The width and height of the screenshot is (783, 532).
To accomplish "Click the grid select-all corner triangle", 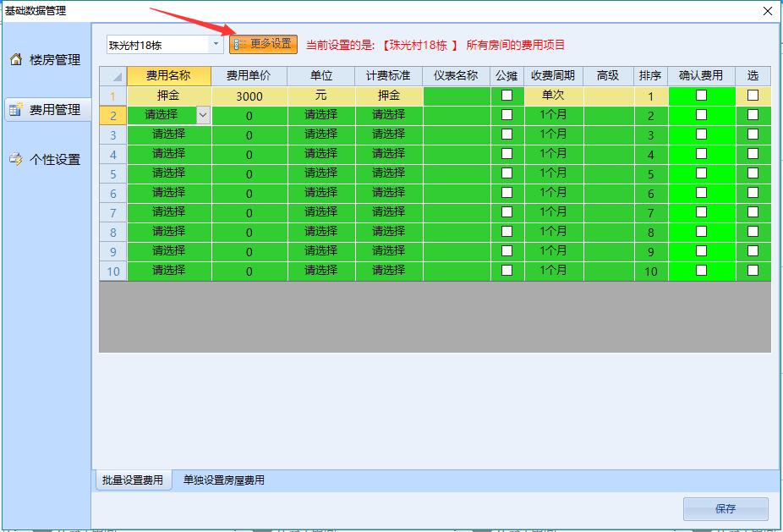I will tap(118, 77).
